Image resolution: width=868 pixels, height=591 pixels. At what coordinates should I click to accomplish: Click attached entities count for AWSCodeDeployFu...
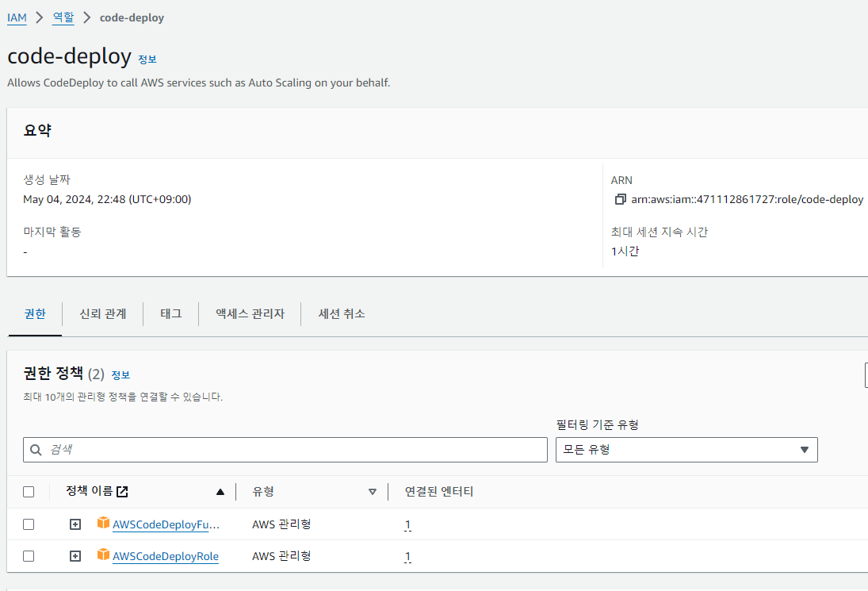coord(408,524)
